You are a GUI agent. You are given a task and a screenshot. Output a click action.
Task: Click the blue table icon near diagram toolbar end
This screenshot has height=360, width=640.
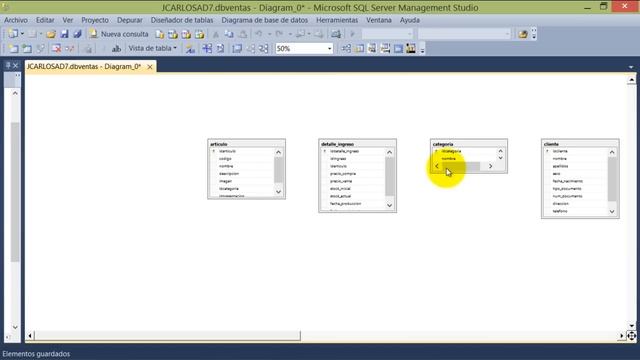398,49
